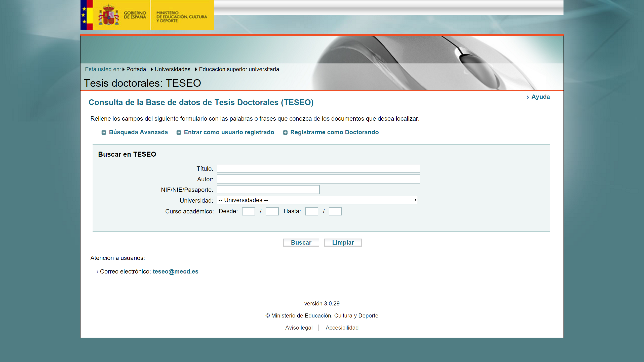
Task: Open the Aviso legal footer link
Action: [x=299, y=328]
